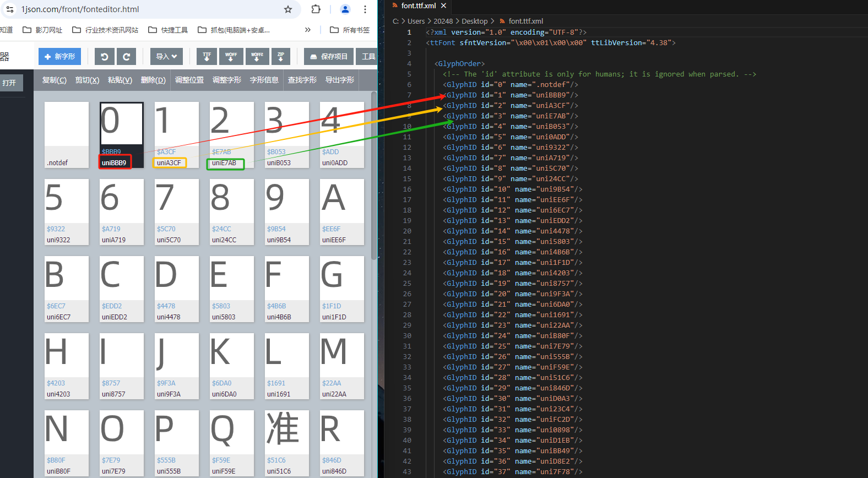Open the 快捷工具 bookmark folder

168,30
